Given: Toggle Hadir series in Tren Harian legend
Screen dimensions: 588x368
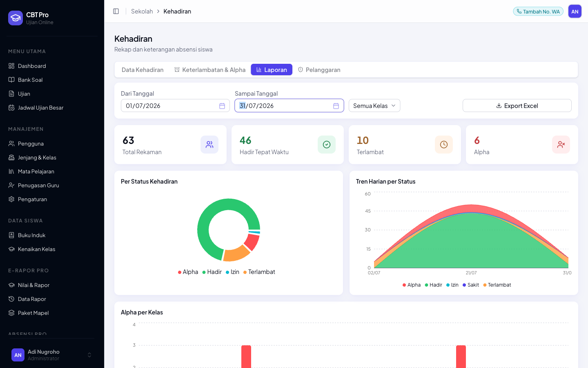Looking at the screenshot, I should pos(434,285).
